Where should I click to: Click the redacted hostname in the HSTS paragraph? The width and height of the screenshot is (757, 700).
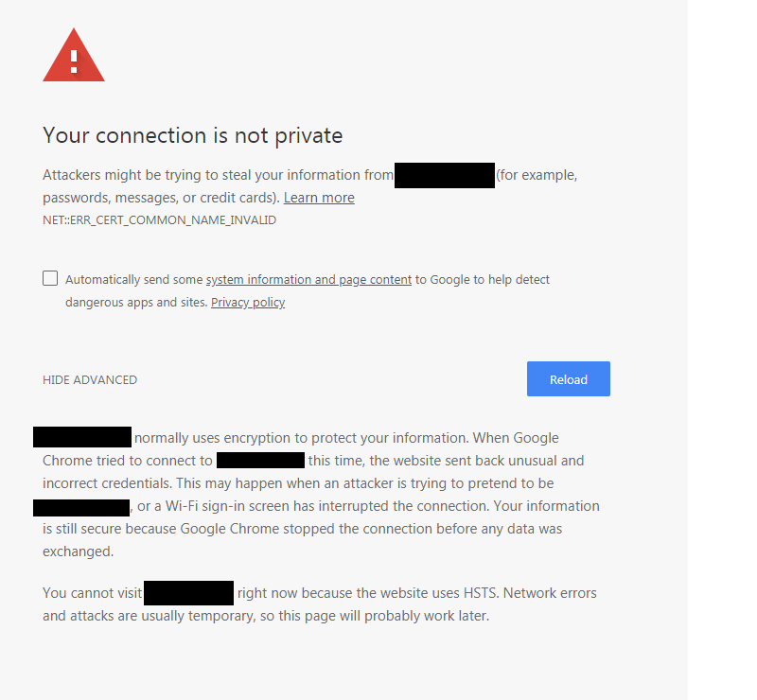[188, 592]
